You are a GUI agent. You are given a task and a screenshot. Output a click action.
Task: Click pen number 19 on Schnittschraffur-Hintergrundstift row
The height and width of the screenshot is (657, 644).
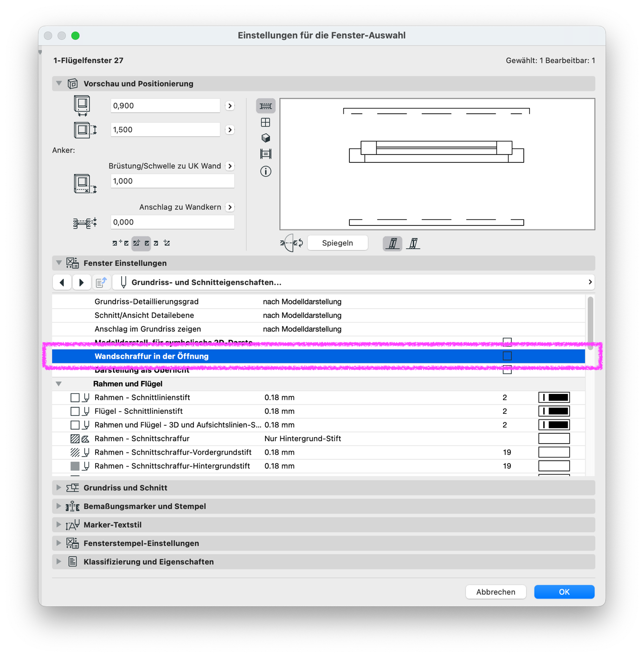(x=507, y=466)
